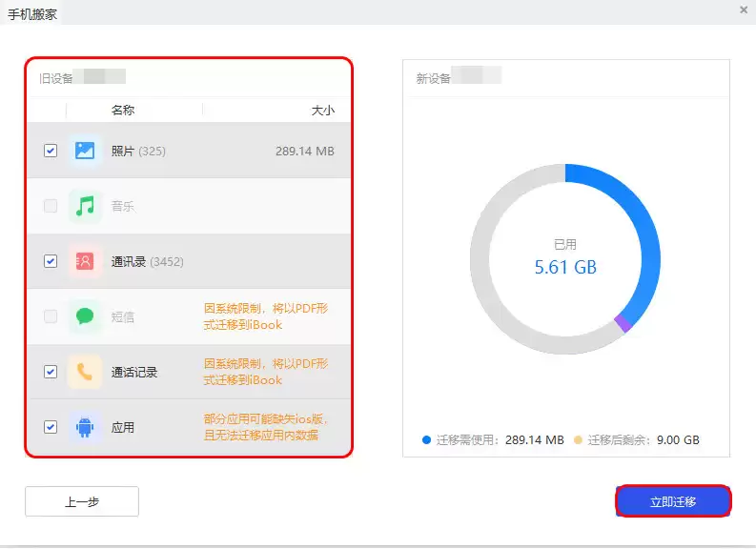Click the 大小 column header
This screenshot has height=549, width=756.
pos(322,111)
